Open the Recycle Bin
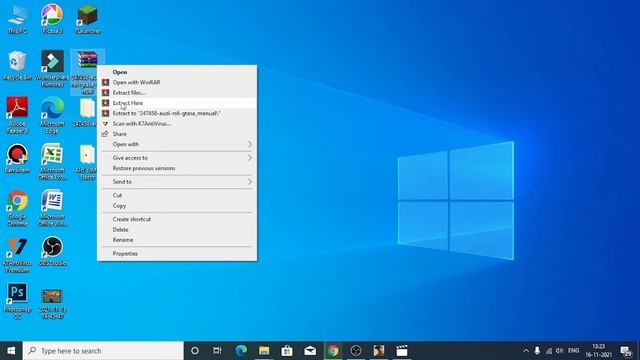The width and height of the screenshot is (640, 360). click(x=17, y=65)
